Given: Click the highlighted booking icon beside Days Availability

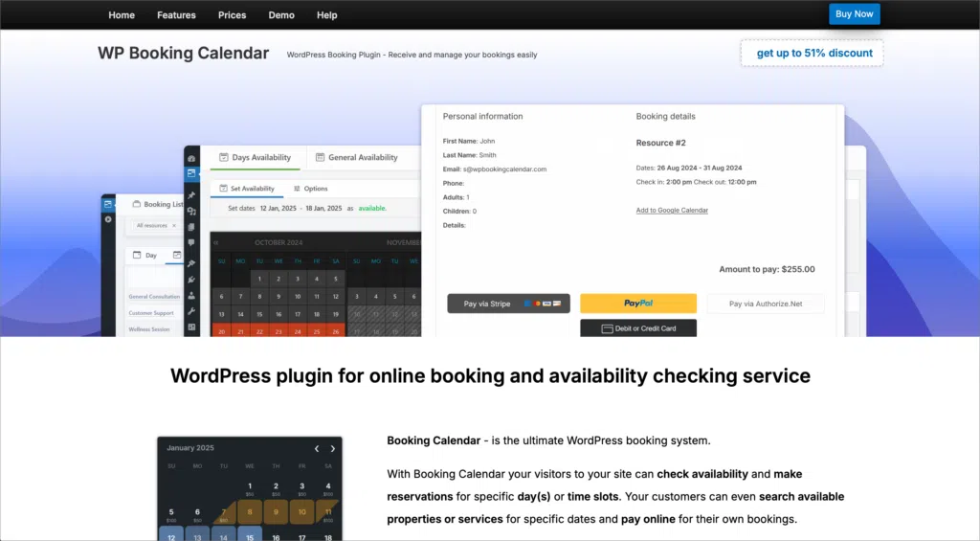Looking at the screenshot, I should click(191, 173).
